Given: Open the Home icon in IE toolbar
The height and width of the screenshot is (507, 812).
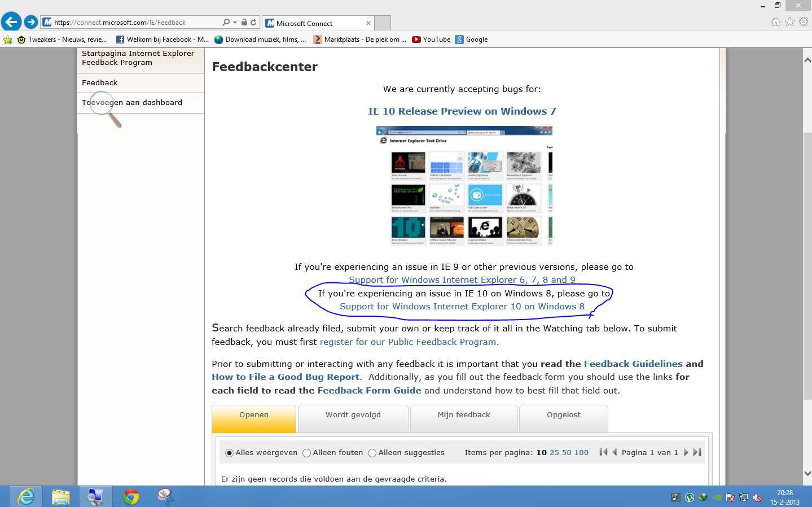Looking at the screenshot, I should 776,21.
